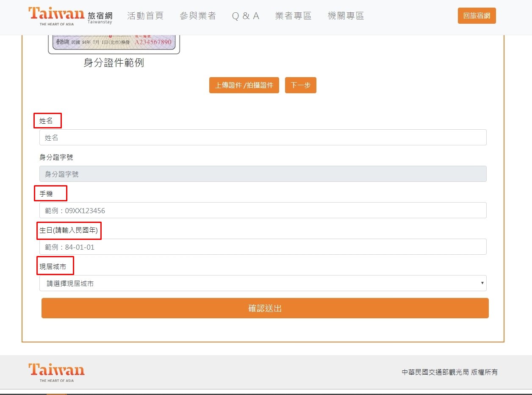Screen dimensions: 532x395
Task: Go to the 參與業者 page
Action: (198, 16)
